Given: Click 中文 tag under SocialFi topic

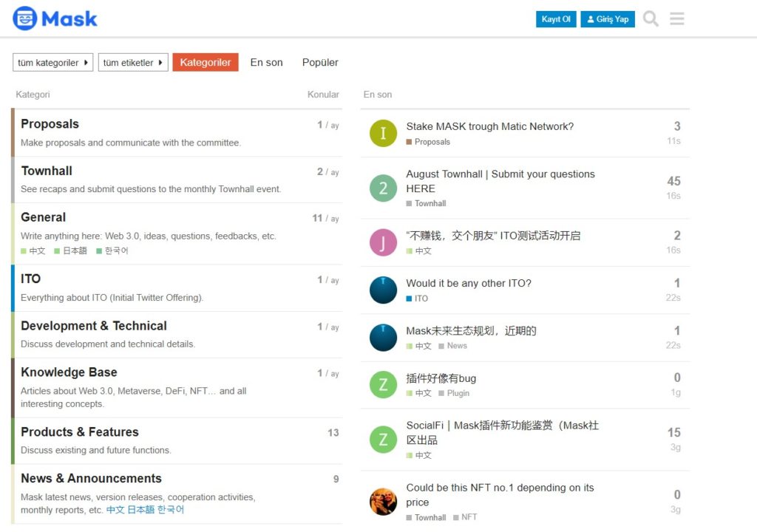Looking at the screenshot, I should [419, 455].
